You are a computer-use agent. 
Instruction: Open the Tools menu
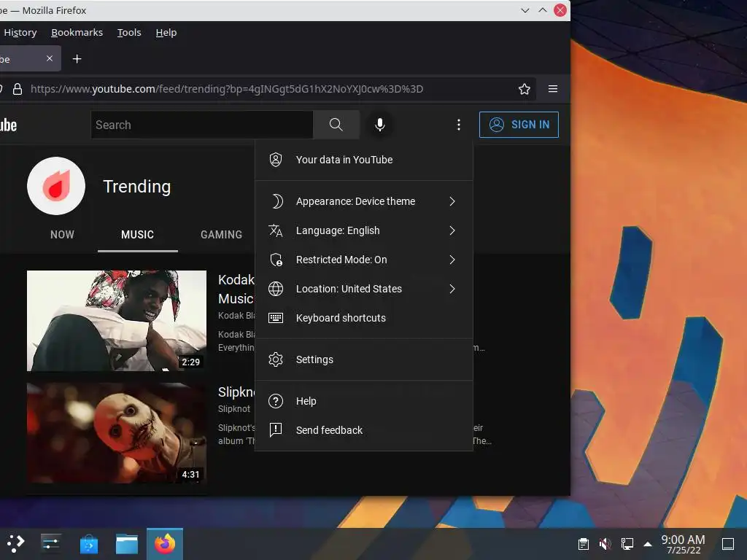point(129,32)
